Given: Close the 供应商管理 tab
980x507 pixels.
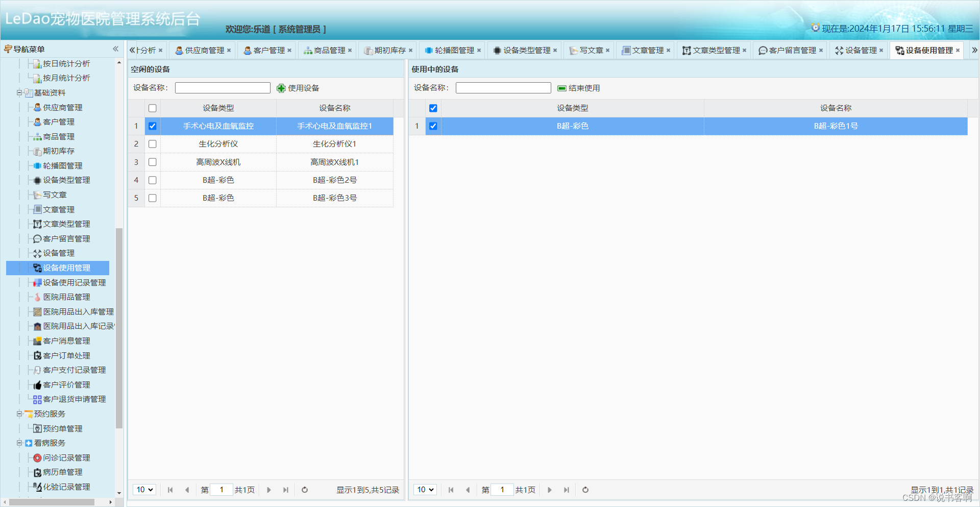Looking at the screenshot, I should (x=229, y=50).
